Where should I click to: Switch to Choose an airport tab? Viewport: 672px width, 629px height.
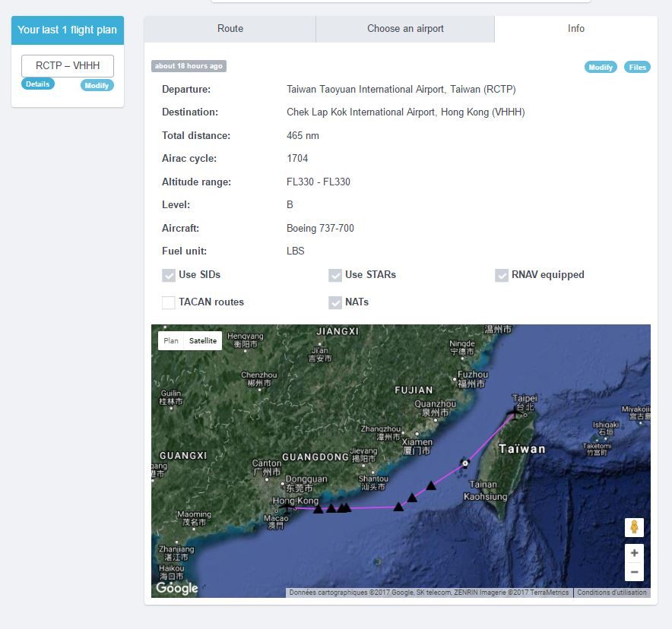click(405, 29)
